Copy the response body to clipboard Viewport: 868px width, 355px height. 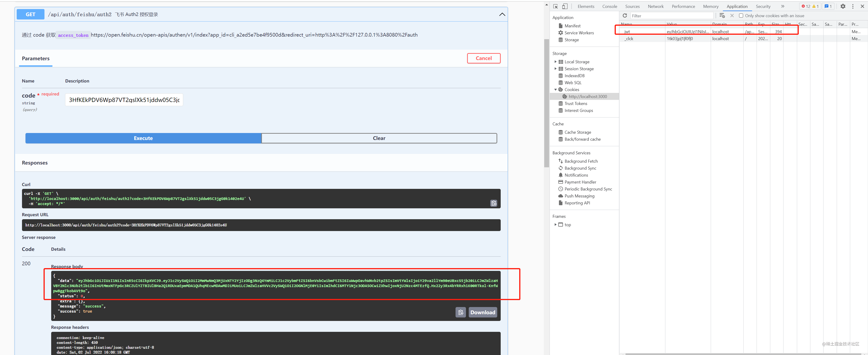461,312
